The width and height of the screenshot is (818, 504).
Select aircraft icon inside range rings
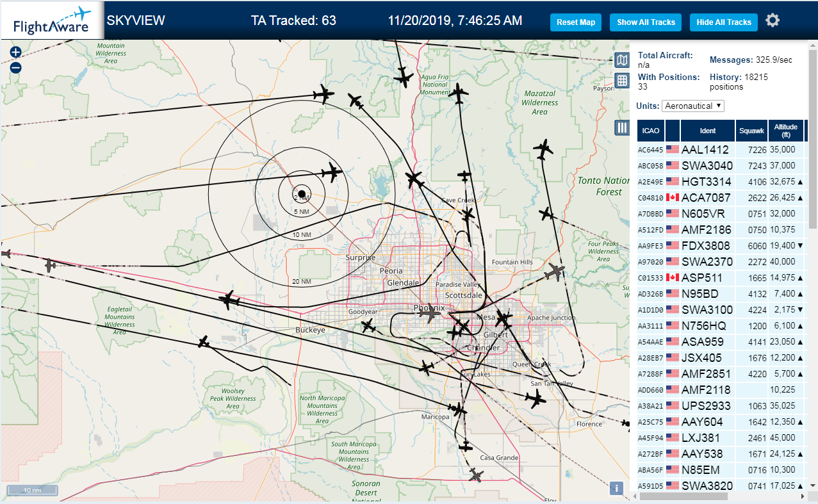(x=332, y=172)
